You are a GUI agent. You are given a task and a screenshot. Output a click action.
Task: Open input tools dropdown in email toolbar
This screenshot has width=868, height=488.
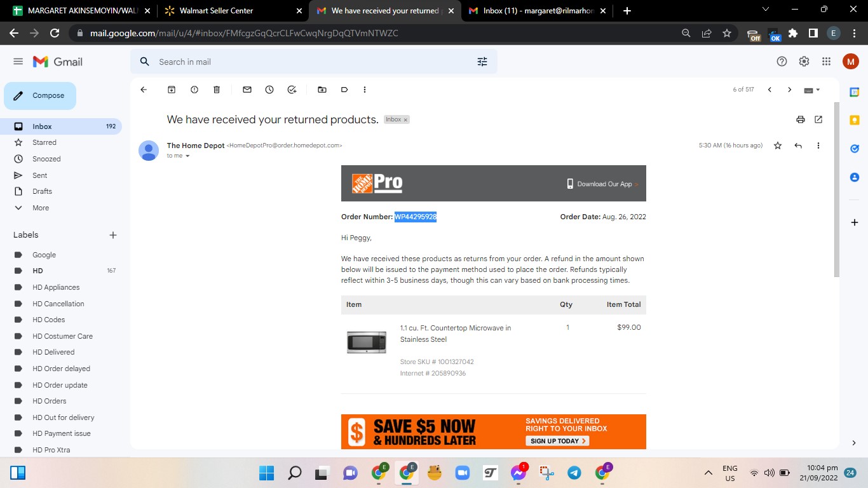(812, 90)
